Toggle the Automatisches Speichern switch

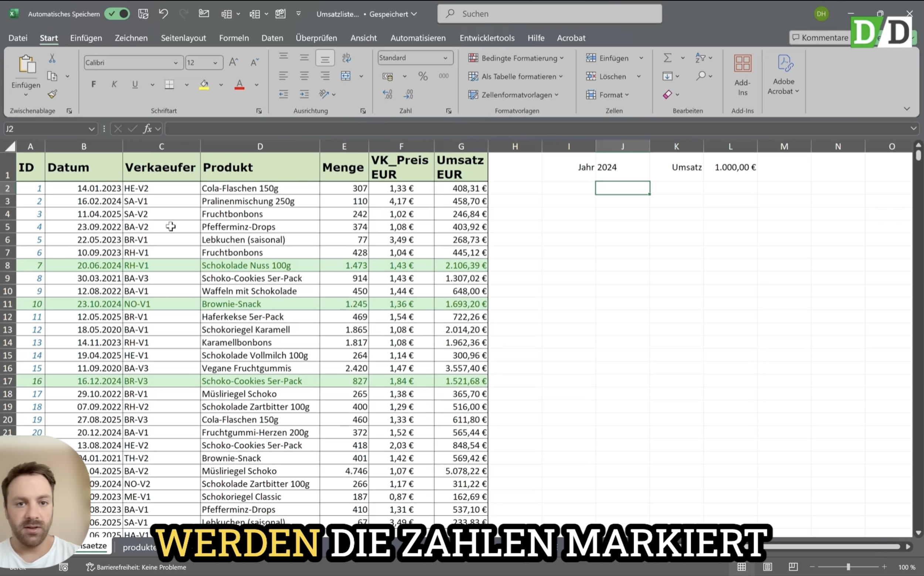[x=118, y=14]
